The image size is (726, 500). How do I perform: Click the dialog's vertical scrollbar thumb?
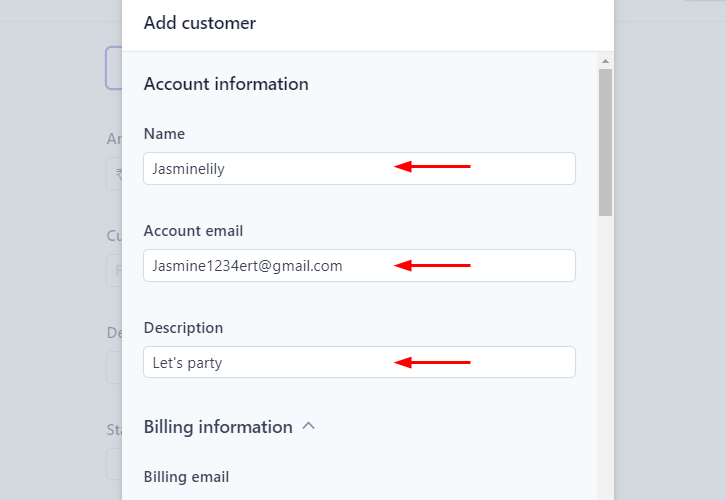point(605,140)
